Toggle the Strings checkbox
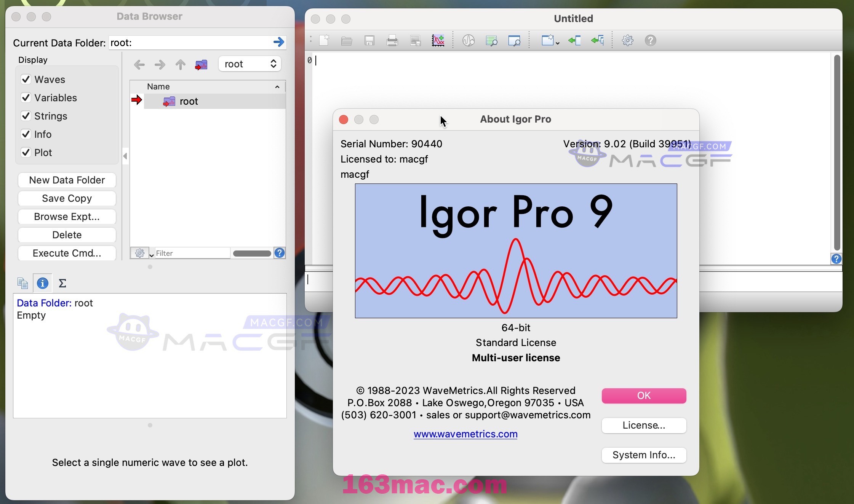This screenshot has height=504, width=854. click(26, 116)
